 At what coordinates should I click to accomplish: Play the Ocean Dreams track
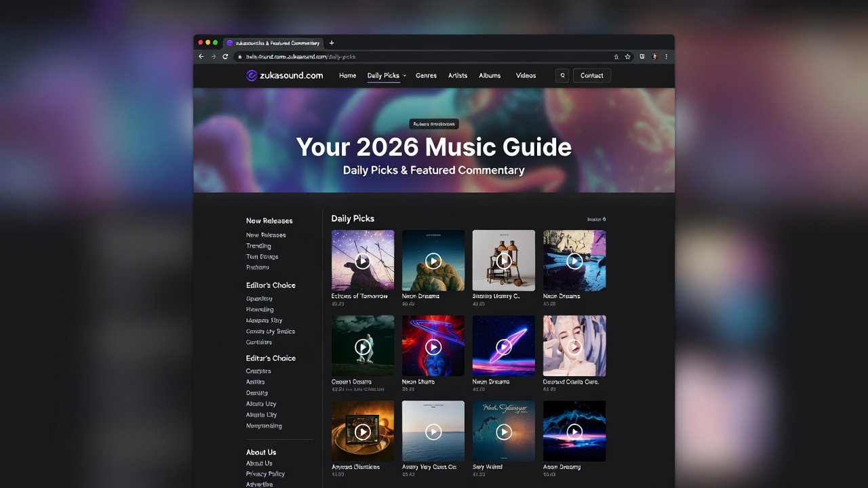tap(362, 346)
